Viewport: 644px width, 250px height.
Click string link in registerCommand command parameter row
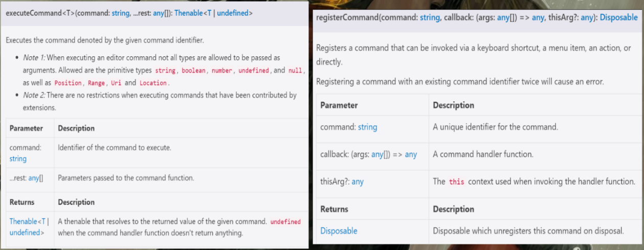(x=367, y=127)
